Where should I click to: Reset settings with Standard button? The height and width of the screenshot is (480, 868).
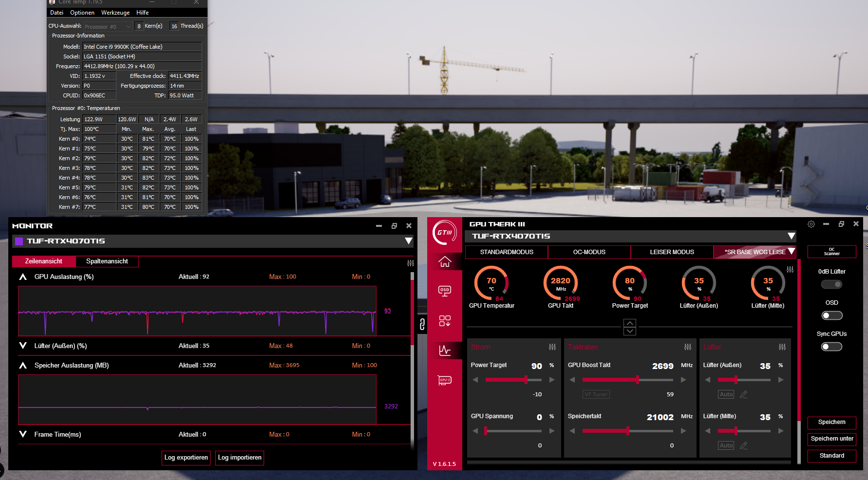click(x=832, y=456)
